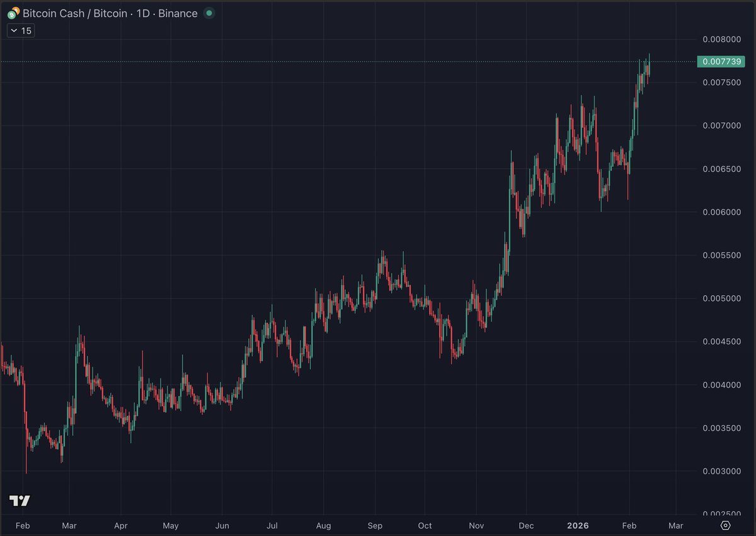Open the Bitcoin Cash / Bitcoin symbol title

pos(110,13)
